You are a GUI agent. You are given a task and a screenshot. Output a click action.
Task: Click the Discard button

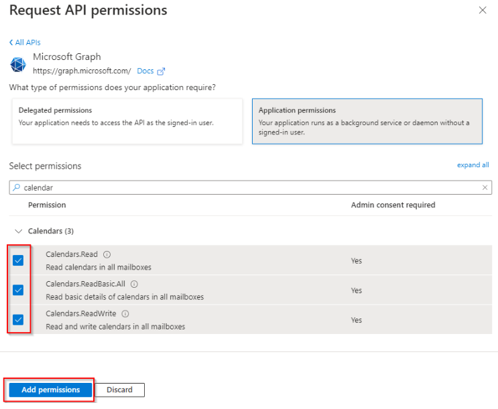(120, 390)
